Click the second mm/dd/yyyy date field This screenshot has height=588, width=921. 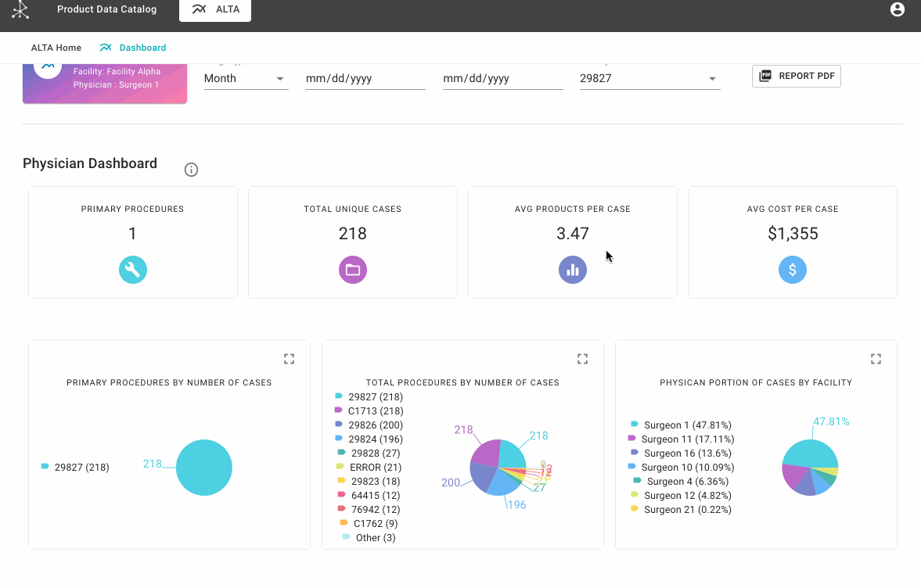(x=503, y=79)
